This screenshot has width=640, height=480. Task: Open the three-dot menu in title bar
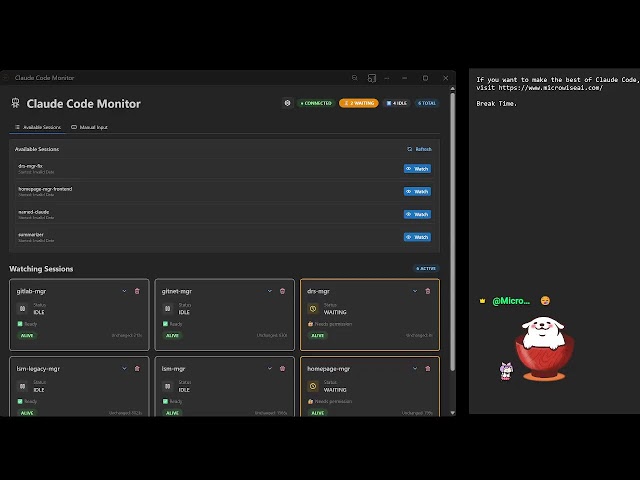pyautogui.click(x=387, y=78)
